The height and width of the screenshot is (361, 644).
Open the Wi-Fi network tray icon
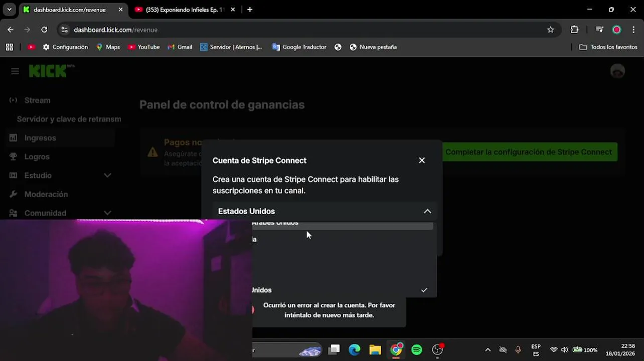pos(554,350)
